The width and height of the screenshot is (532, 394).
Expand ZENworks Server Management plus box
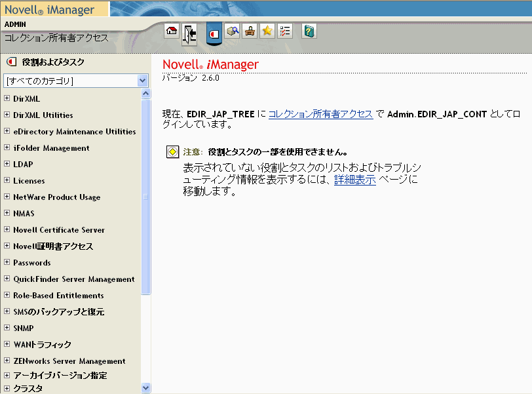pos(7,360)
